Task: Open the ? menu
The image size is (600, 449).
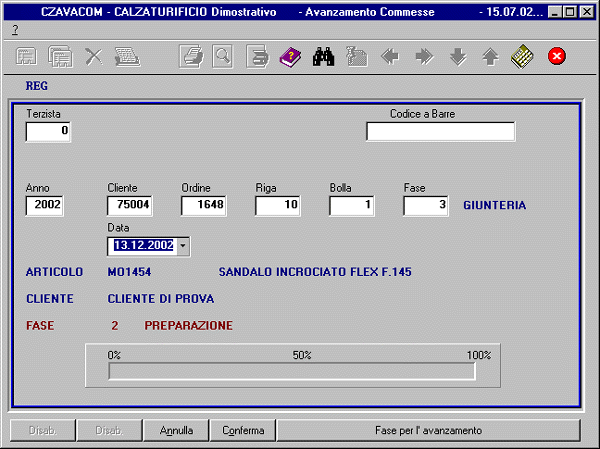Action: [15, 30]
